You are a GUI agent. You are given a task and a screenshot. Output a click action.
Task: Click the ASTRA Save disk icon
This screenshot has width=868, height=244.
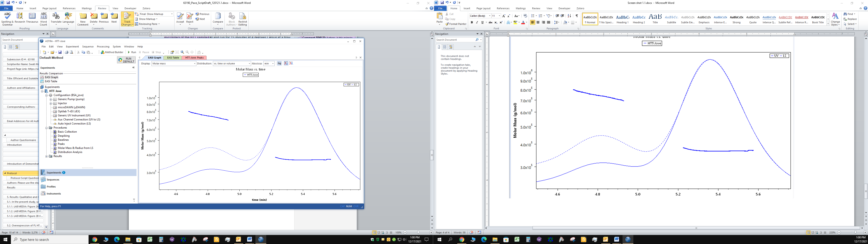pos(60,52)
